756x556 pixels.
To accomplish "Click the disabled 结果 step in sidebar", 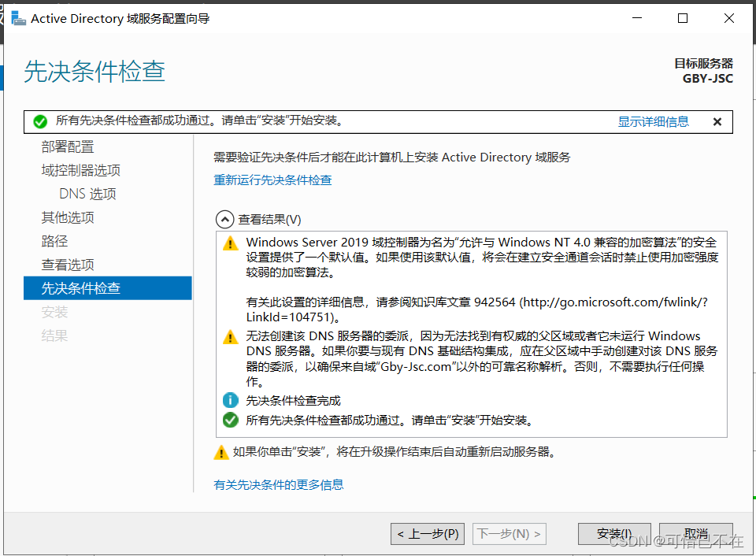I will pos(54,335).
